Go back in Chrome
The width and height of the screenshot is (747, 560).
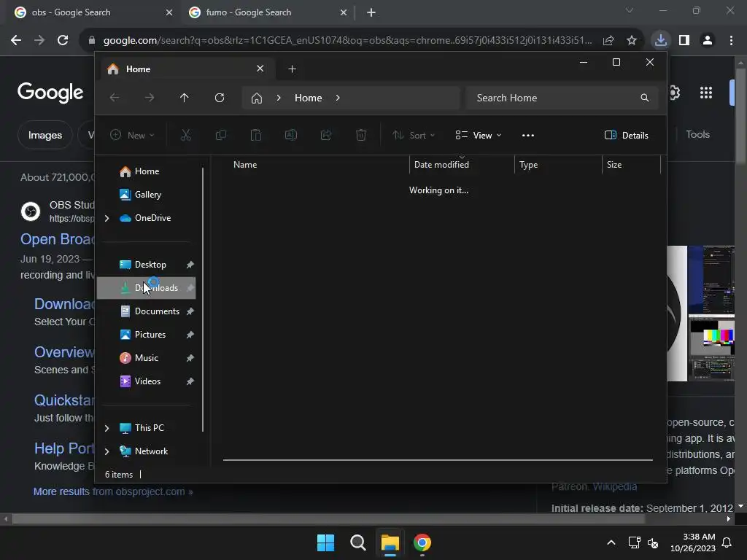[x=16, y=41]
